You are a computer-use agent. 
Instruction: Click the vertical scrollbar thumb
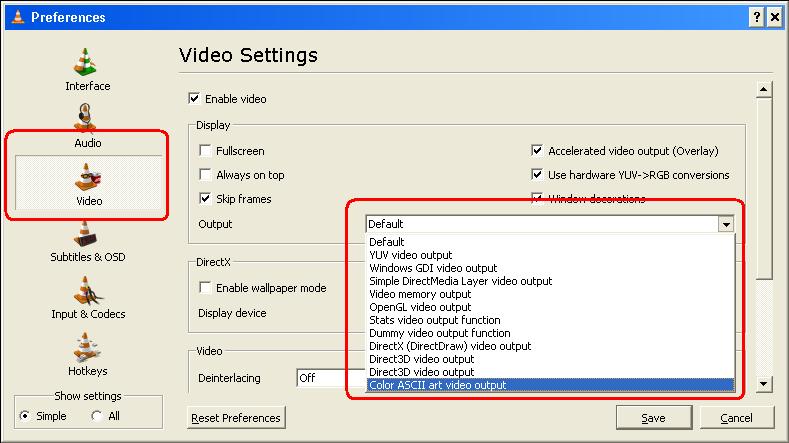pos(763,188)
